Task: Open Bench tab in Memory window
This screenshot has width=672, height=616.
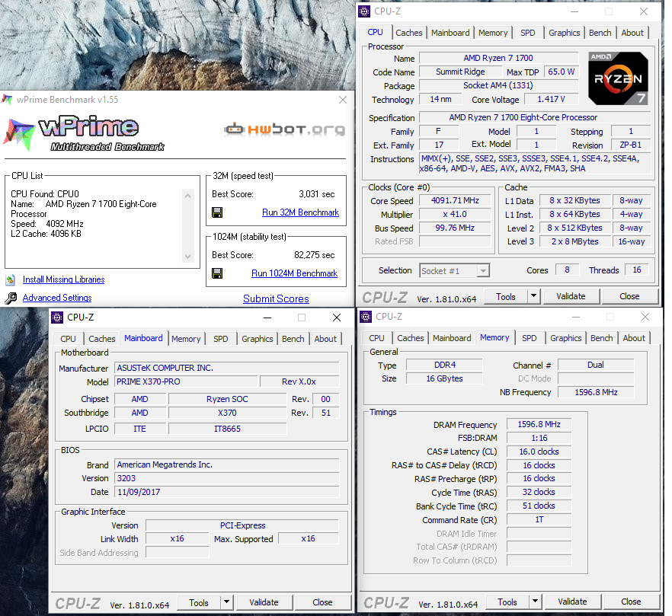Action: [602, 337]
